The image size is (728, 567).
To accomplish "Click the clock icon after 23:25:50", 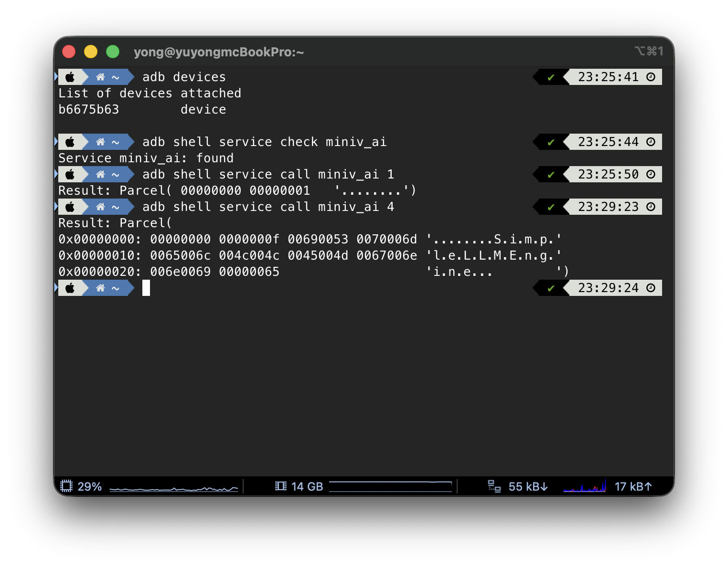I will (651, 174).
